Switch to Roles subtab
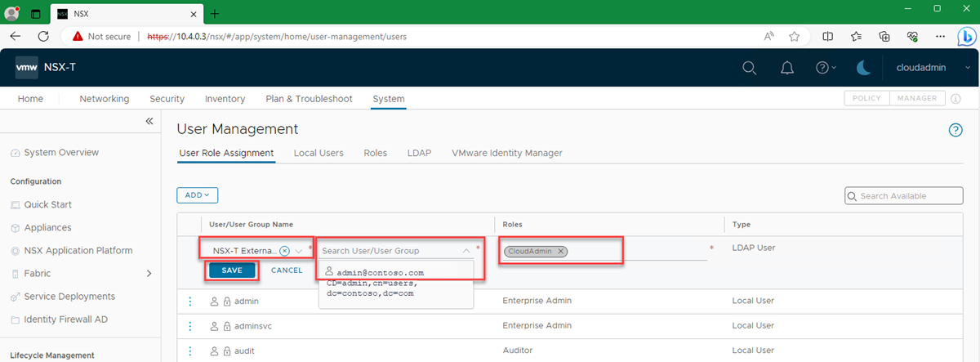Screen dimensions: 980x362 (376, 153)
